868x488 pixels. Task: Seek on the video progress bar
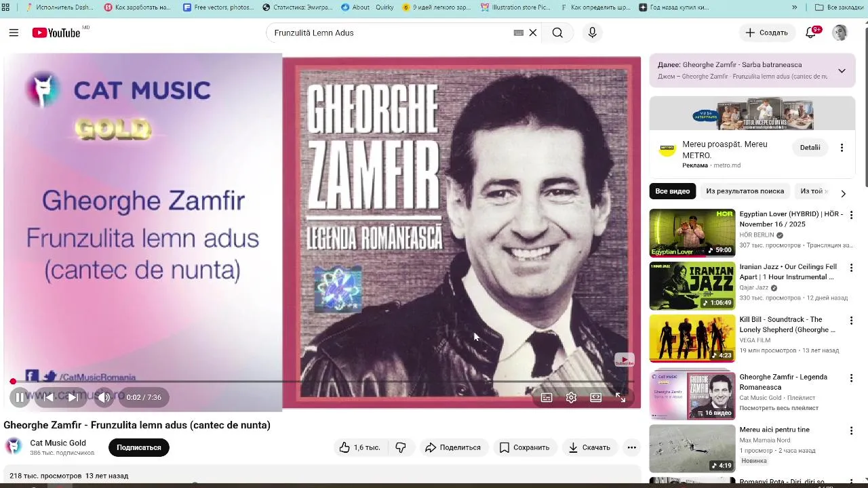322,382
